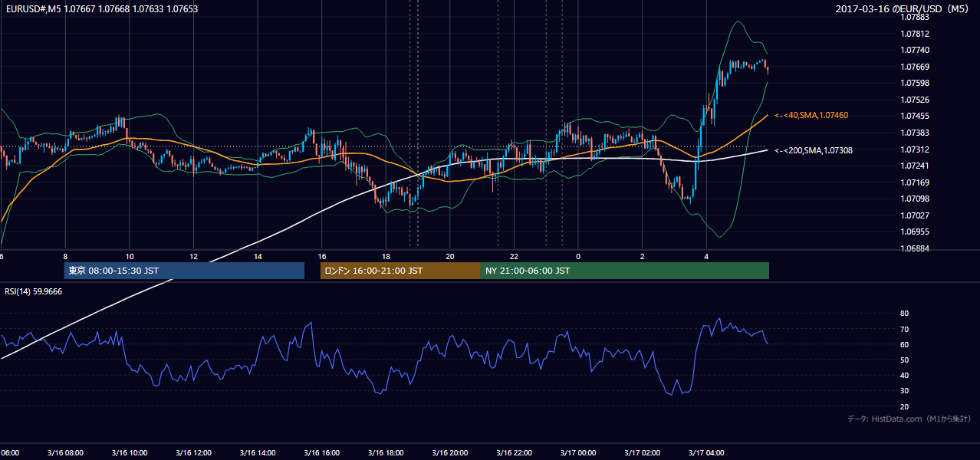Click RSI axis level 40
Screen dimensions: 980x460
pyautogui.click(x=905, y=376)
